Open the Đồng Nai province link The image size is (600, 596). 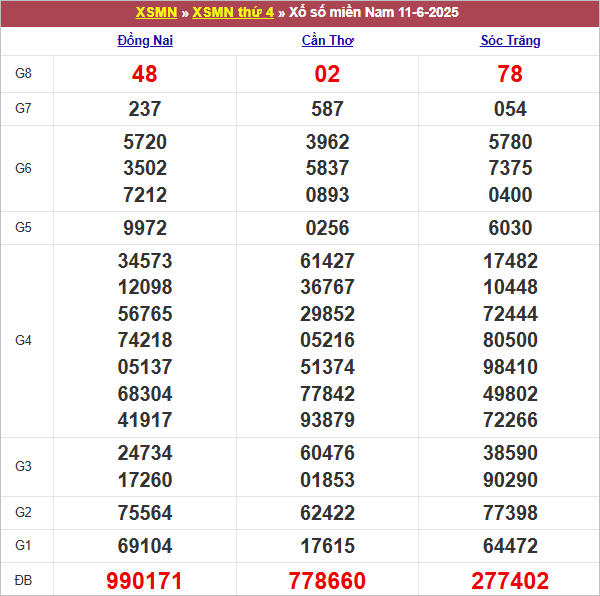(x=145, y=41)
